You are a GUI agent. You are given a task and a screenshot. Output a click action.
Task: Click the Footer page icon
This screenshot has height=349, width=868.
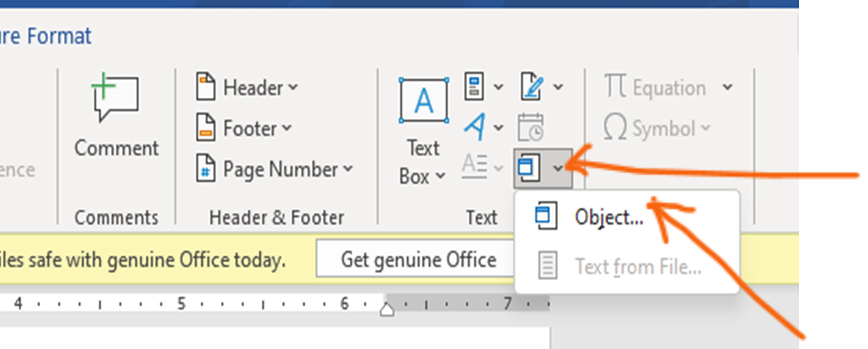click(x=206, y=128)
